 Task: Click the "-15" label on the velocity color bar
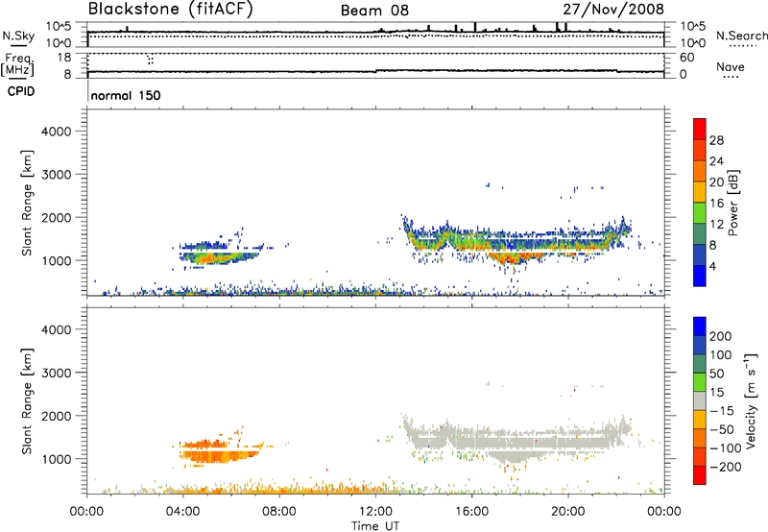click(722, 411)
